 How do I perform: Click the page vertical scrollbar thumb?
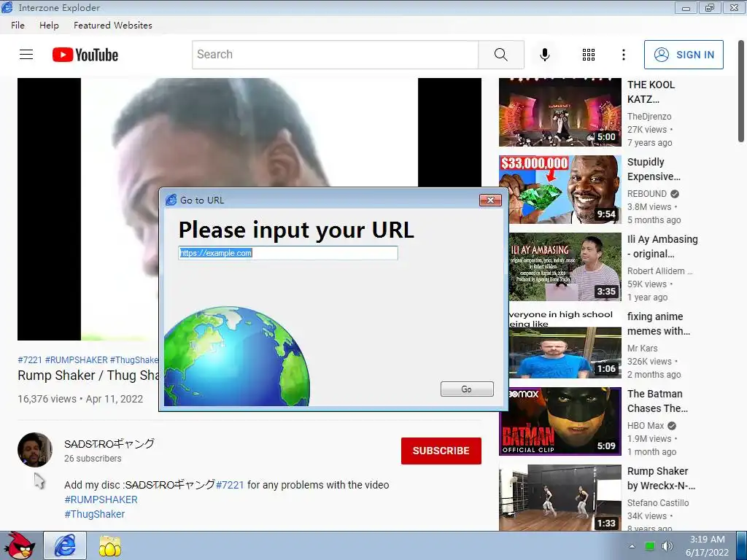(x=741, y=90)
